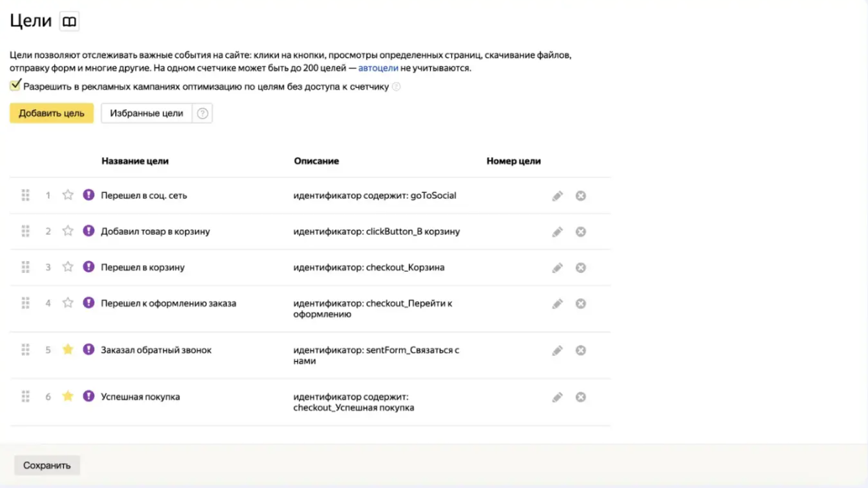This screenshot has height=488, width=868.
Task: Delete the goal Добавил товар в корзину
Action: 580,232
